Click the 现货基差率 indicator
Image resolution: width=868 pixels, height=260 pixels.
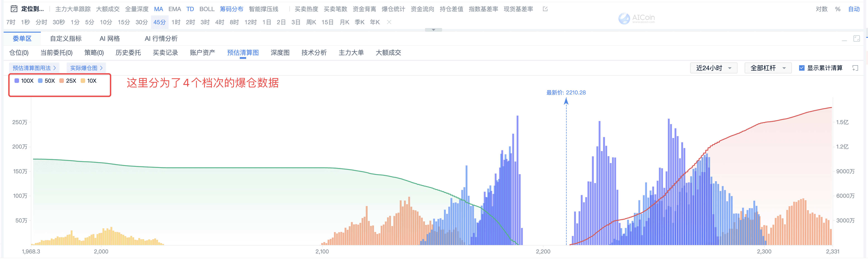click(x=518, y=9)
